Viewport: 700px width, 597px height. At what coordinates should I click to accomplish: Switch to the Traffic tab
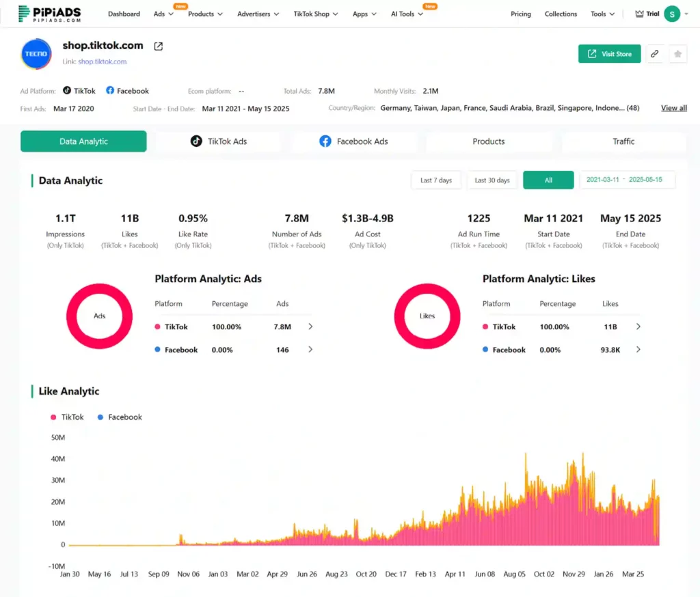pyautogui.click(x=623, y=141)
